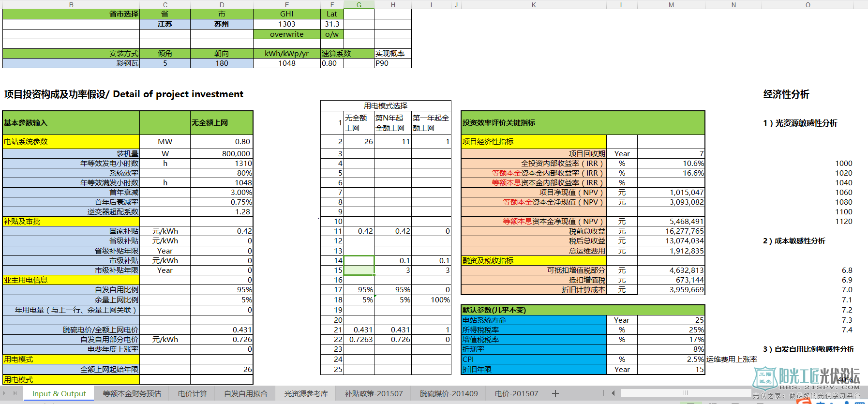
Task: Select column O header
Action: tap(808, 4)
